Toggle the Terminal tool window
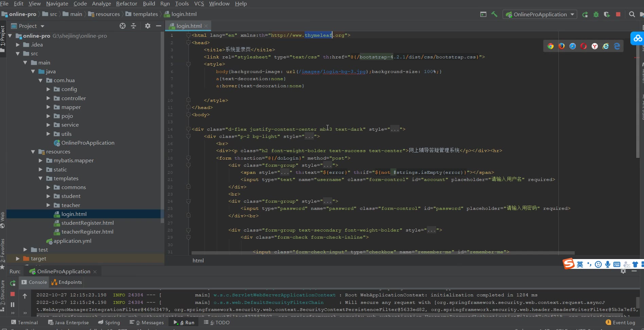The width and height of the screenshot is (644, 330). tap(24, 323)
